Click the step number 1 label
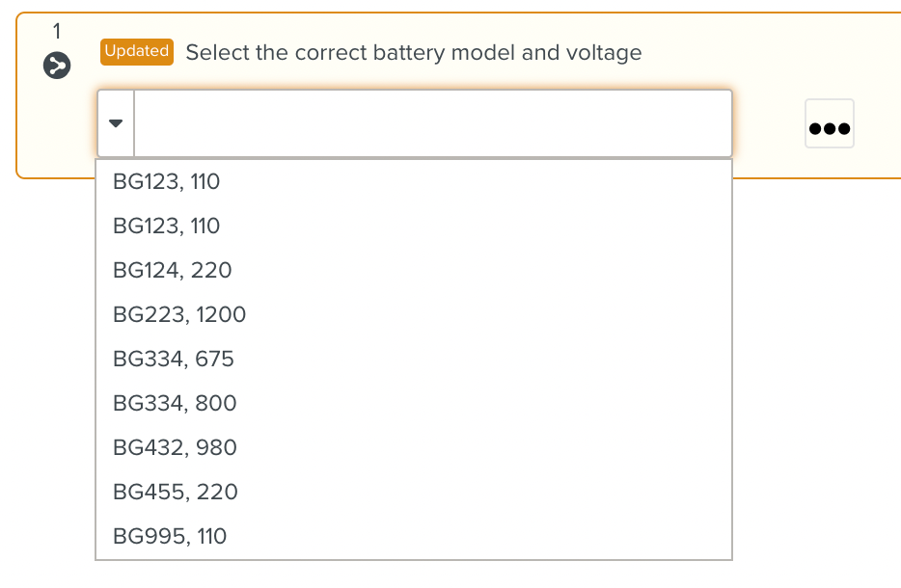Screen dimensions: 901x588 point(57,32)
